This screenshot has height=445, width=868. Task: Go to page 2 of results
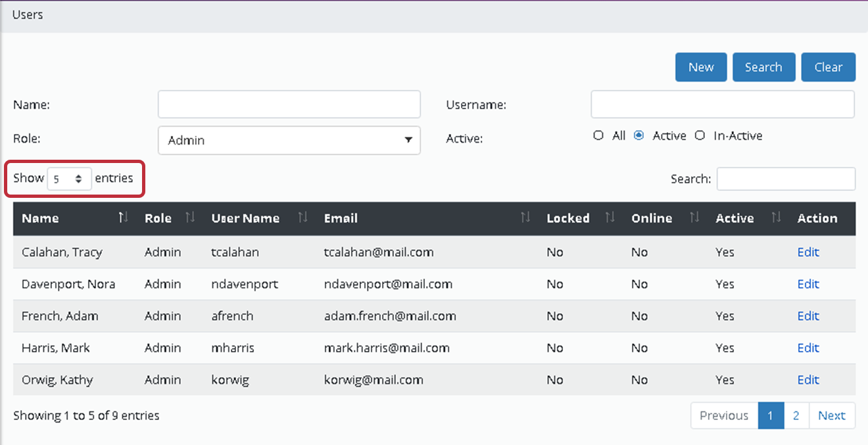pyautogui.click(x=796, y=415)
